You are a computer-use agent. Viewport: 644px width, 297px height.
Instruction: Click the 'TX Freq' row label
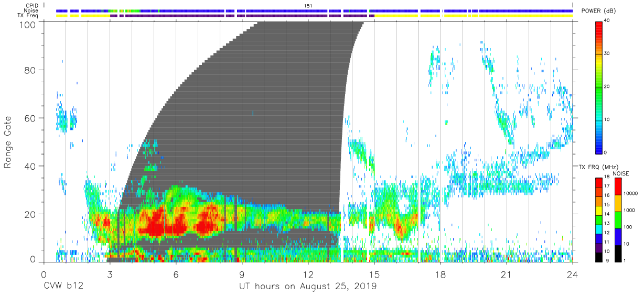click(x=28, y=16)
